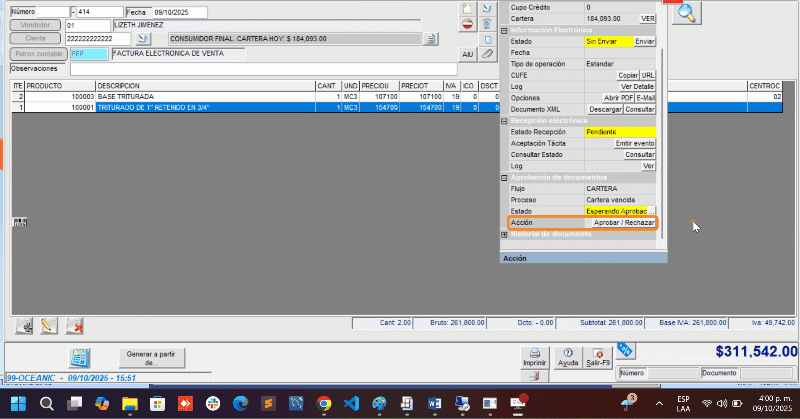Collapse the Información Electrónica section
800x419 pixels.
(504, 30)
